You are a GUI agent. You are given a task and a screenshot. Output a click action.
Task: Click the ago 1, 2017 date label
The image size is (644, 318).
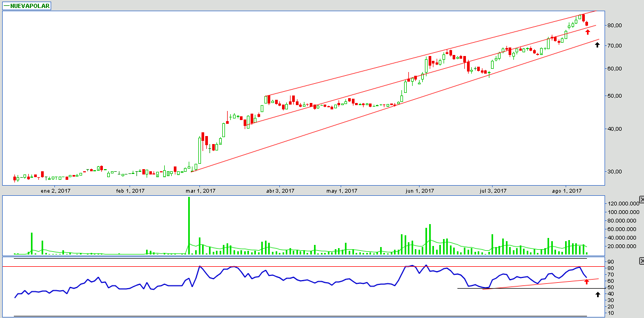coord(566,190)
